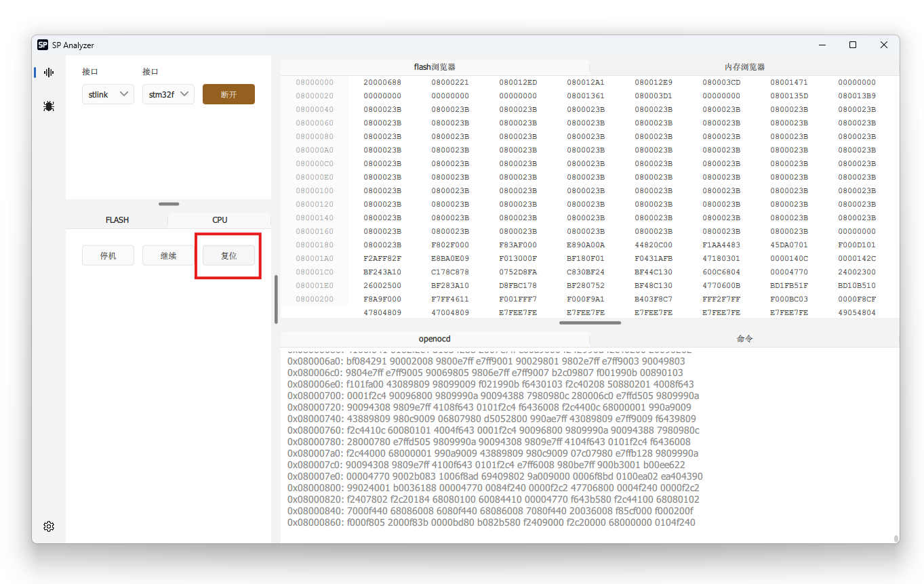Click the value 080003CD
Image resolution: width=924 pixels, height=584 pixels.
click(x=721, y=82)
